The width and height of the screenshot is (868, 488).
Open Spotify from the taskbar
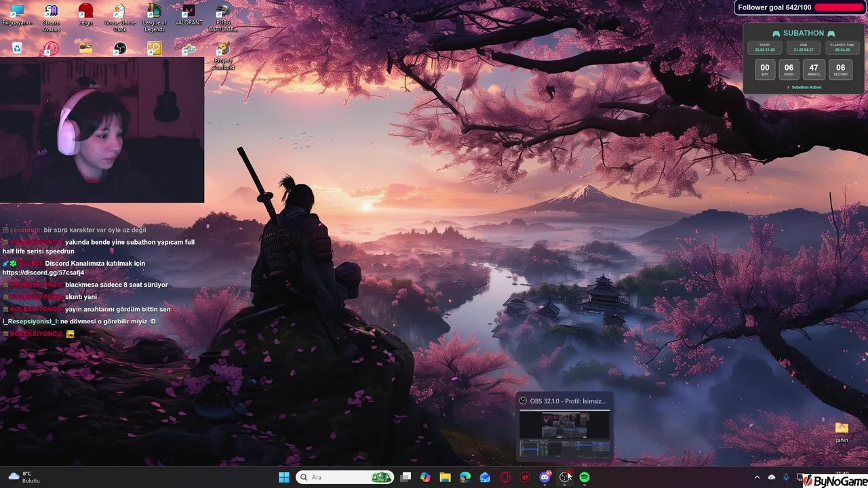[x=585, y=477]
